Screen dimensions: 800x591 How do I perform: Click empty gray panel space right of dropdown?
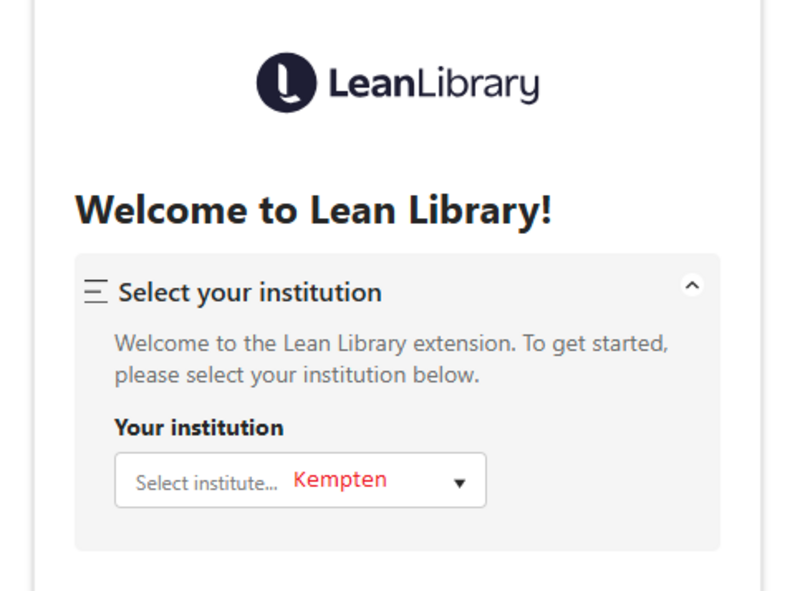[600, 481]
